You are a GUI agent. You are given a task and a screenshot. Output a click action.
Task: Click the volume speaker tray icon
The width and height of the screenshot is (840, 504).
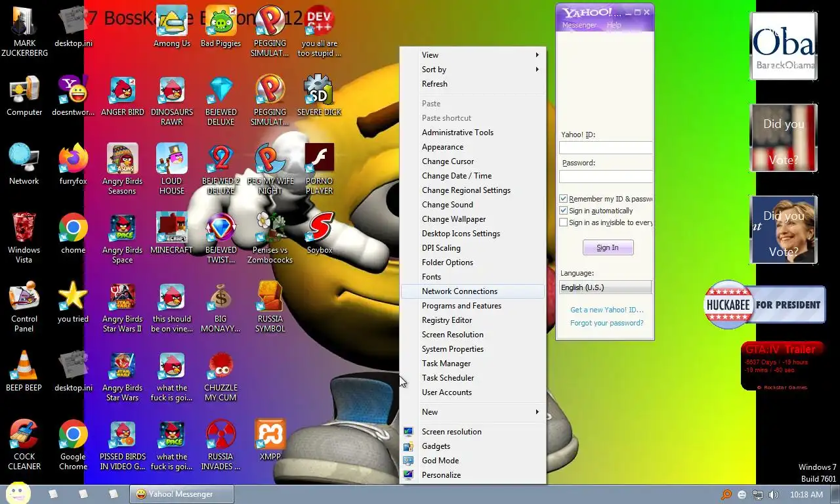[773, 495]
